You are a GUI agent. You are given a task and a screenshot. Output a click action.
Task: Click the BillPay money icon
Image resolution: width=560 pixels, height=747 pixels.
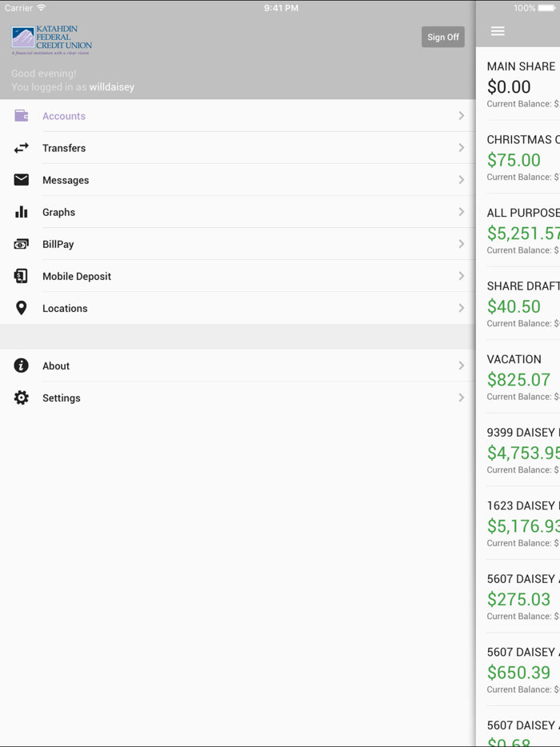tap(22, 244)
